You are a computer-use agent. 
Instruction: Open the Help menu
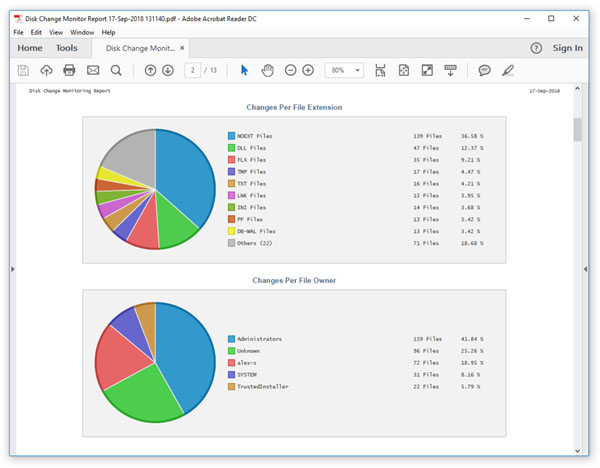click(x=108, y=33)
